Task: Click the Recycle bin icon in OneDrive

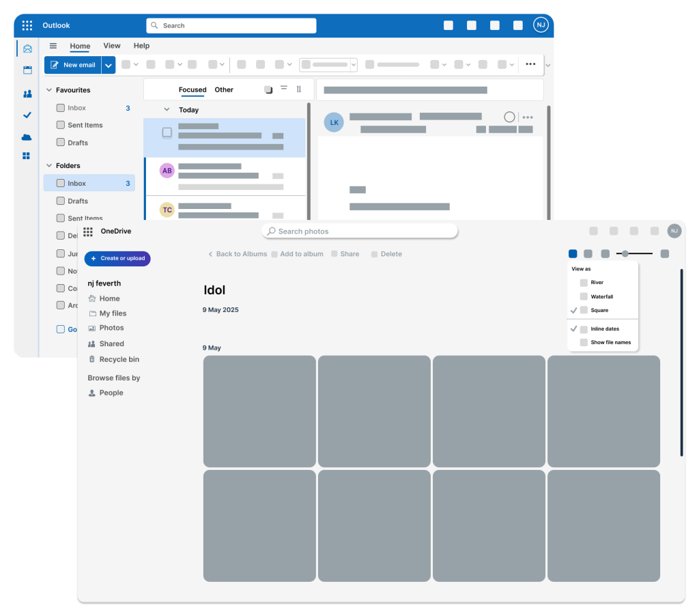Action: [x=92, y=359]
